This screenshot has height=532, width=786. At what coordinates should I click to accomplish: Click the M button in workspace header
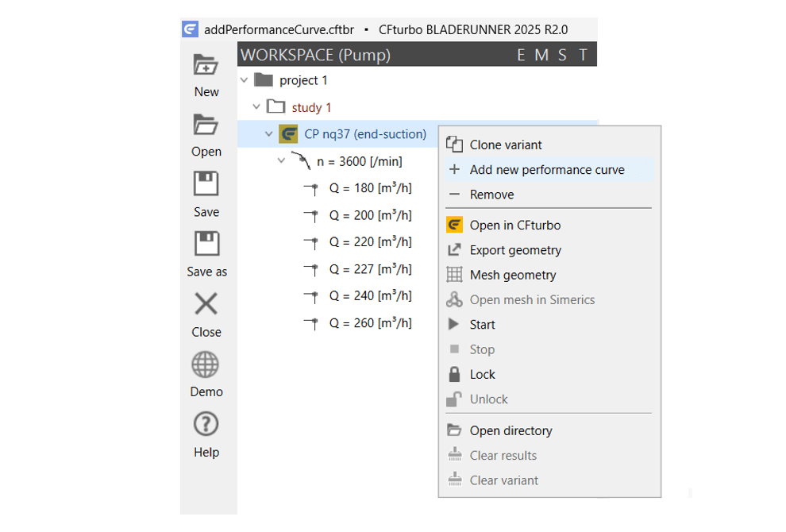pos(541,55)
